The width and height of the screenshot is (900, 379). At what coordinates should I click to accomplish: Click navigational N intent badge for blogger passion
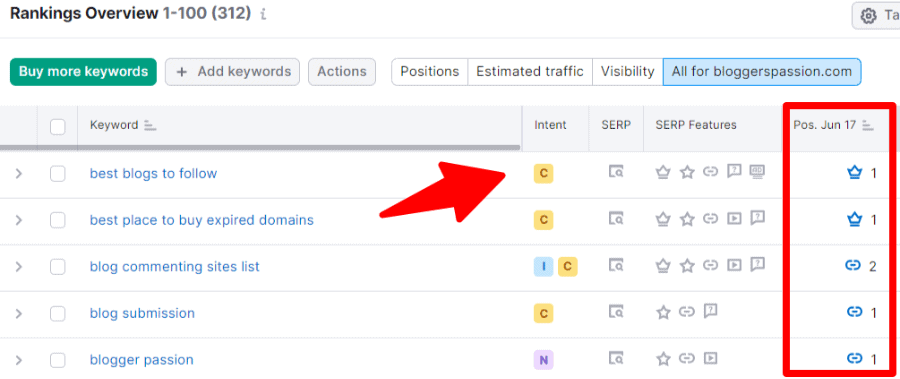[543, 359]
